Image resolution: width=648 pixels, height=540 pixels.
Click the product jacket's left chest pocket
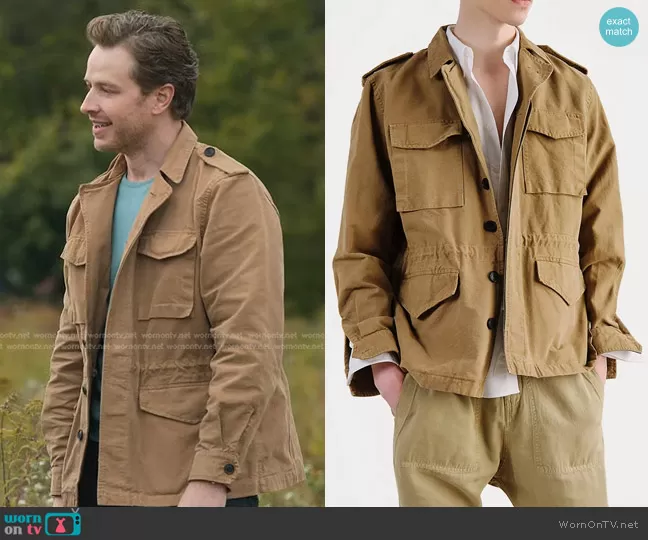coord(427,165)
